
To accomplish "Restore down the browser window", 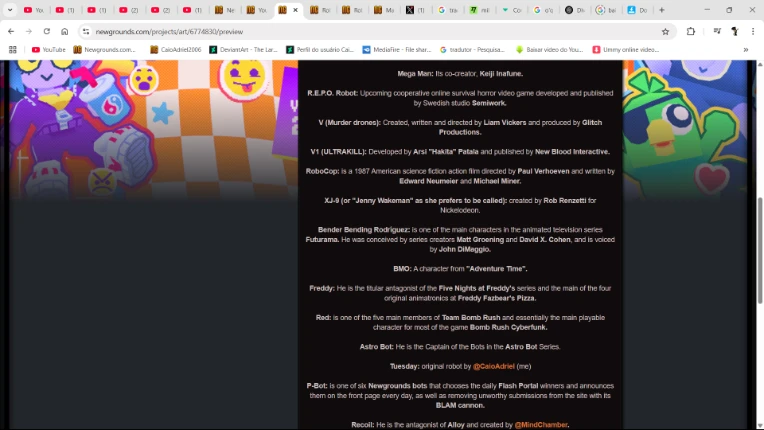I will pos(729,10).
